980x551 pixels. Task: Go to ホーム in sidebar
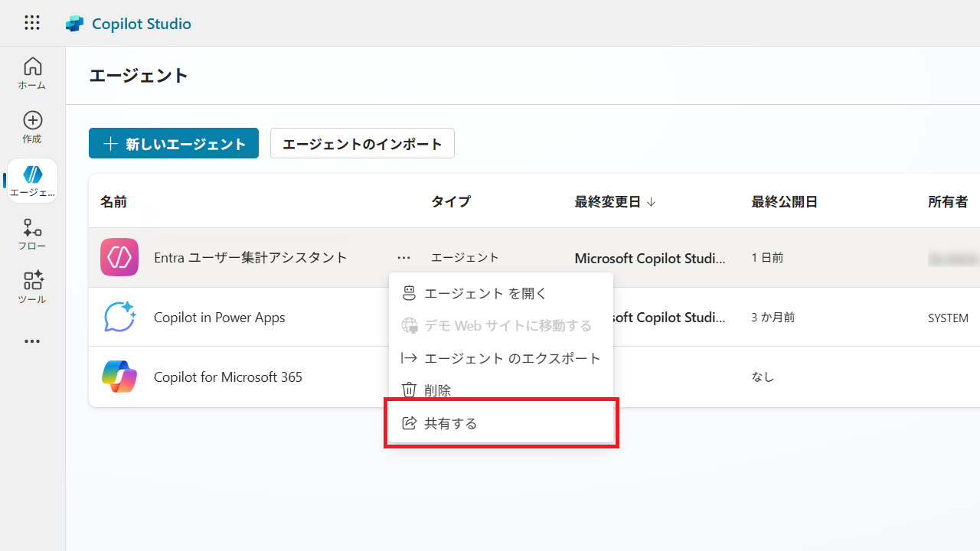[x=32, y=73]
